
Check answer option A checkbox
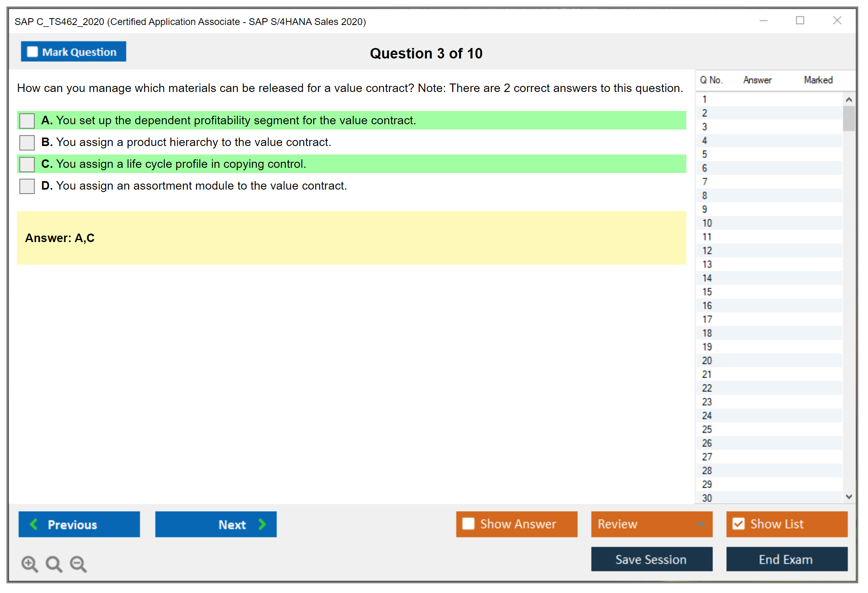27,121
